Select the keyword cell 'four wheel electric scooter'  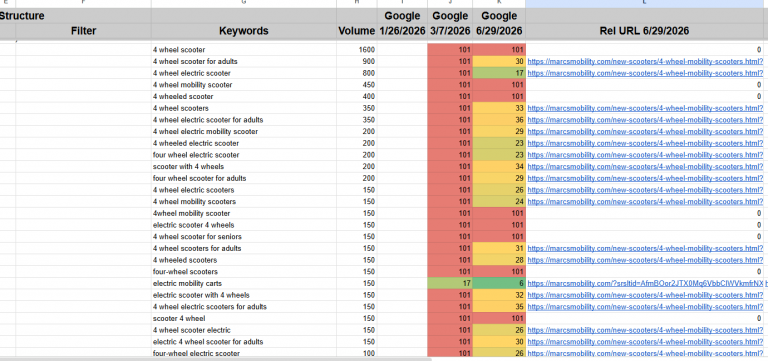point(243,155)
